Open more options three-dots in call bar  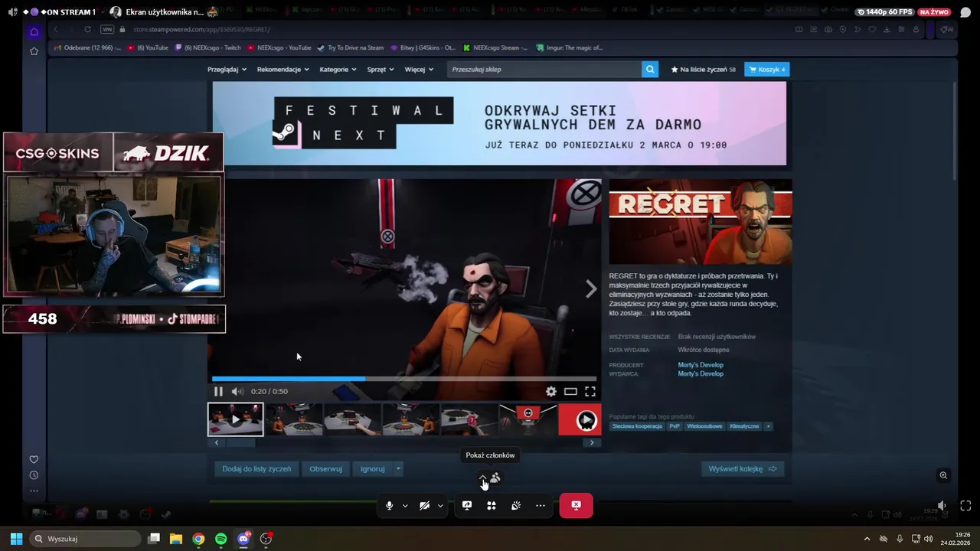pyautogui.click(x=541, y=506)
